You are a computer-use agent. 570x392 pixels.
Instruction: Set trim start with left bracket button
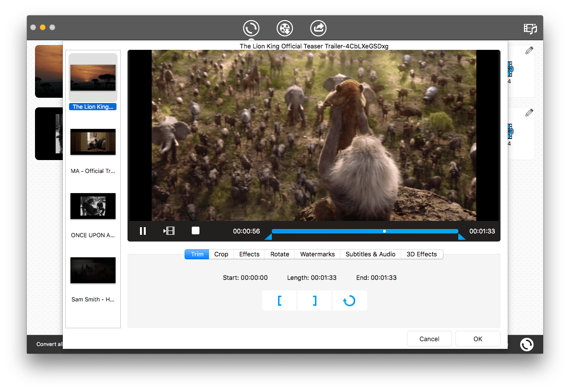(x=279, y=300)
